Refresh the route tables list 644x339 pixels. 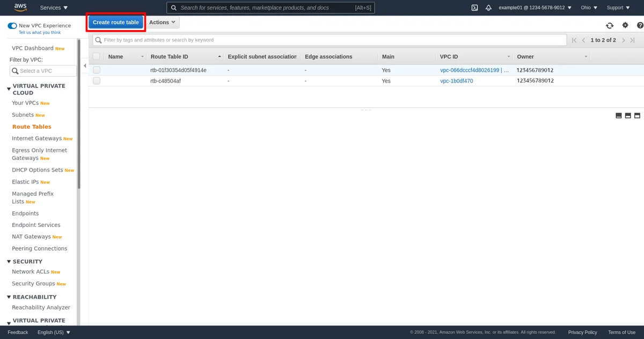tap(610, 25)
